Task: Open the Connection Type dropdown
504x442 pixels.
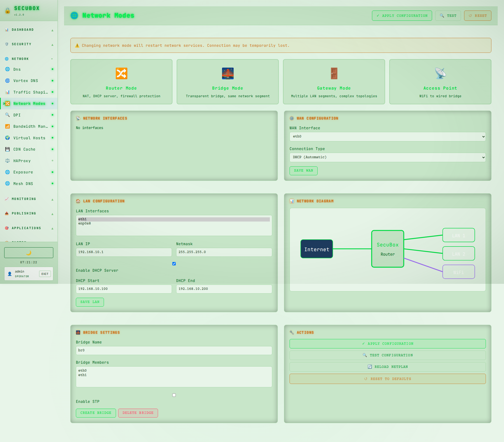Action: tap(387, 157)
